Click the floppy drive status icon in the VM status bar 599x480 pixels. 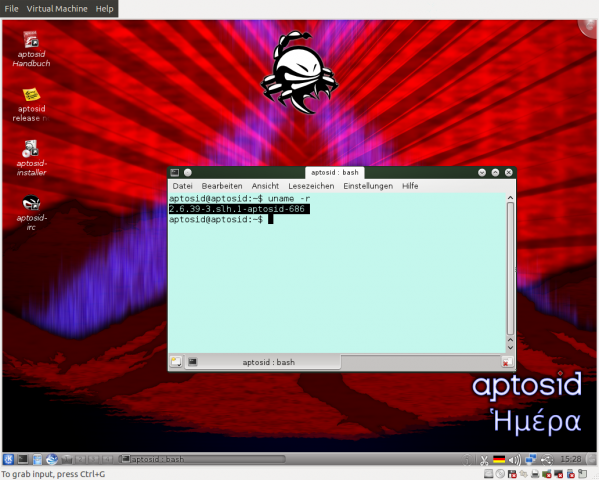[x=512, y=474]
